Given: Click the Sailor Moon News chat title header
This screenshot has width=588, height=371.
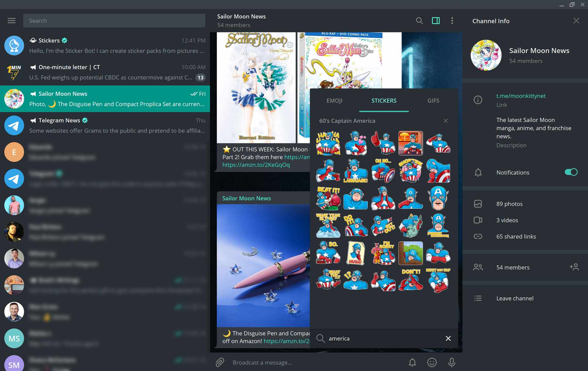Looking at the screenshot, I should (x=241, y=17).
